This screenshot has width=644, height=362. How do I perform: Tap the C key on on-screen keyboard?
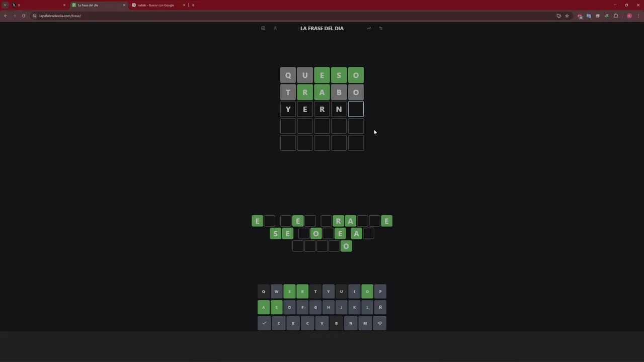click(307, 323)
